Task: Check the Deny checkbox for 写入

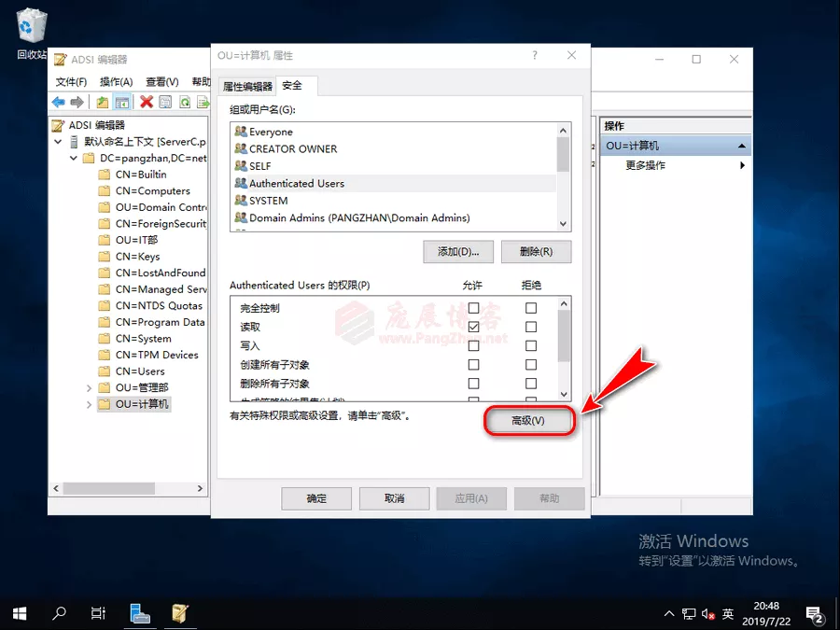Action: [531, 345]
